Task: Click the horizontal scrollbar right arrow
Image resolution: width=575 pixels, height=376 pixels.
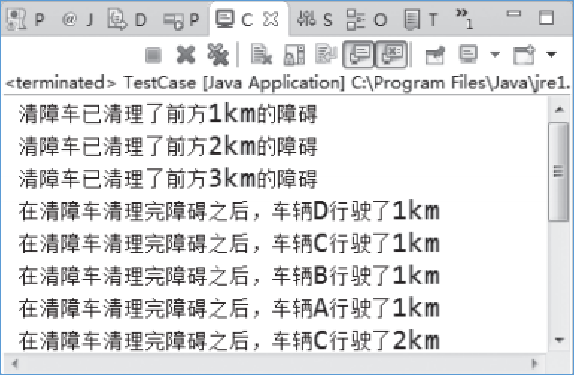Action: point(534,364)
